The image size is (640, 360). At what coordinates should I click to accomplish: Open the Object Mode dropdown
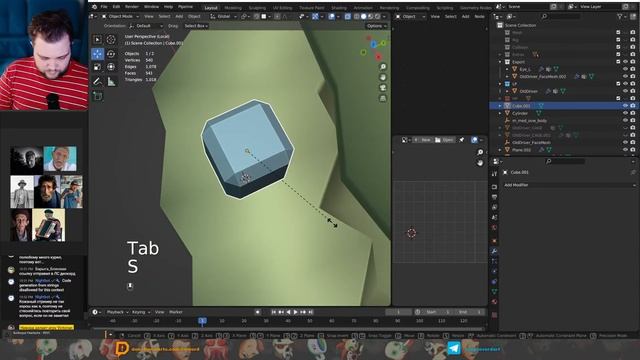[120, 16]
